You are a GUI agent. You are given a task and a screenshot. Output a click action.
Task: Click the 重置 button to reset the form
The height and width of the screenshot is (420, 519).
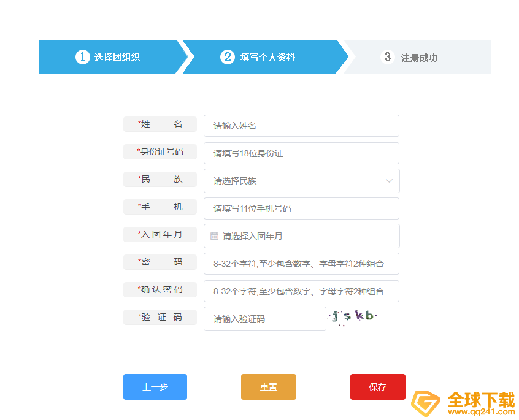[268, 387]
